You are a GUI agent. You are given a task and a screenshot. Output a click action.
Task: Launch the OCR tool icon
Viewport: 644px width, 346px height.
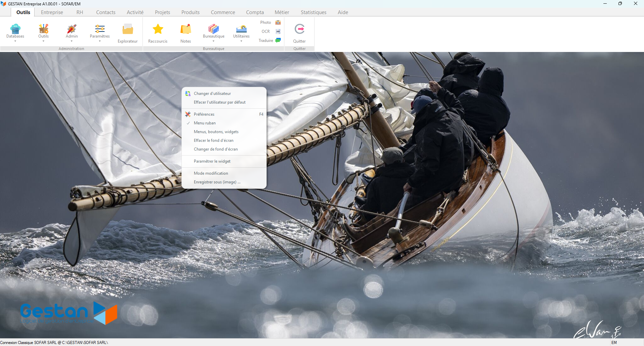278,32
